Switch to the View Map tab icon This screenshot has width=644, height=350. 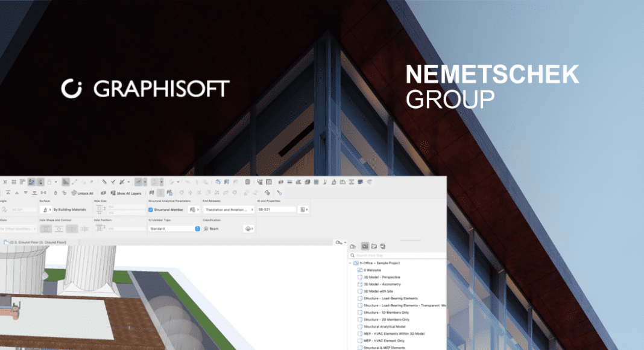pyautogui.click(x=364, y=246)
